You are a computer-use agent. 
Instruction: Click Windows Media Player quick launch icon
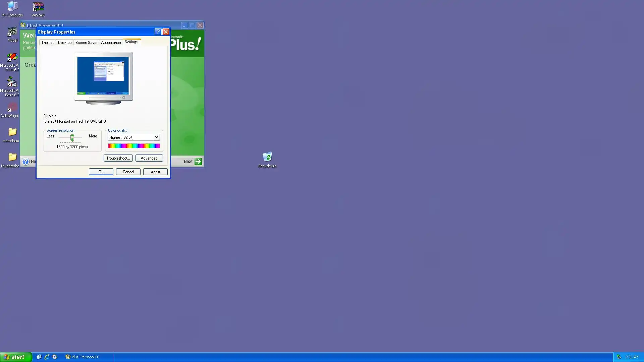55,357
